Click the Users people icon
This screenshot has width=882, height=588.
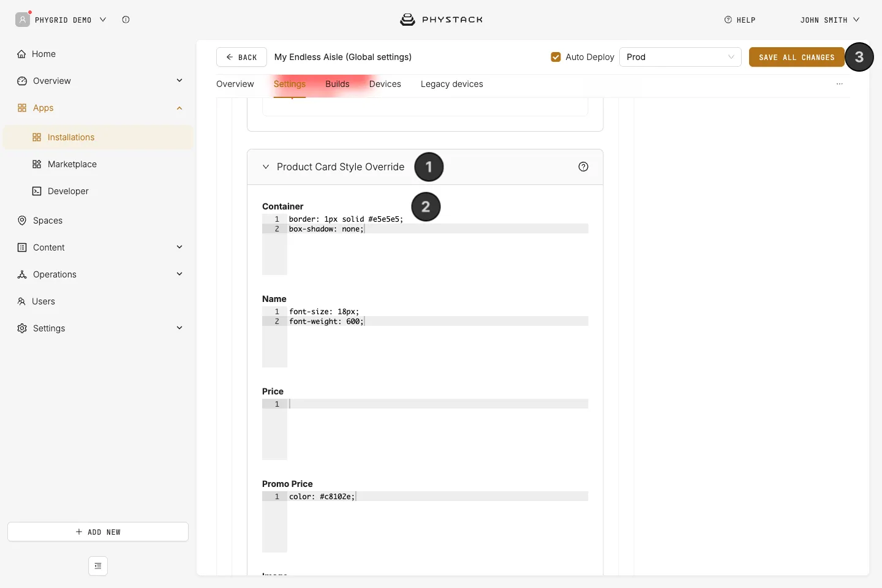tap(21, 301)
